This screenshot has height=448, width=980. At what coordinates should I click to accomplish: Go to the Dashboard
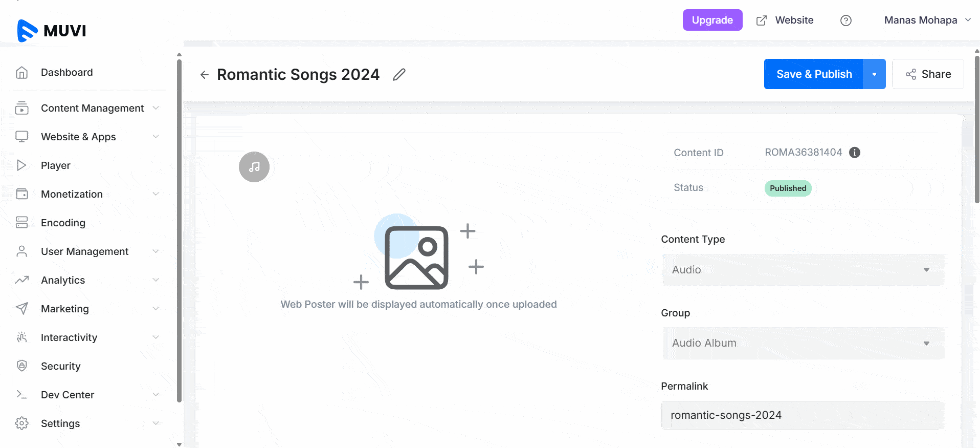[x=66, y=72]
